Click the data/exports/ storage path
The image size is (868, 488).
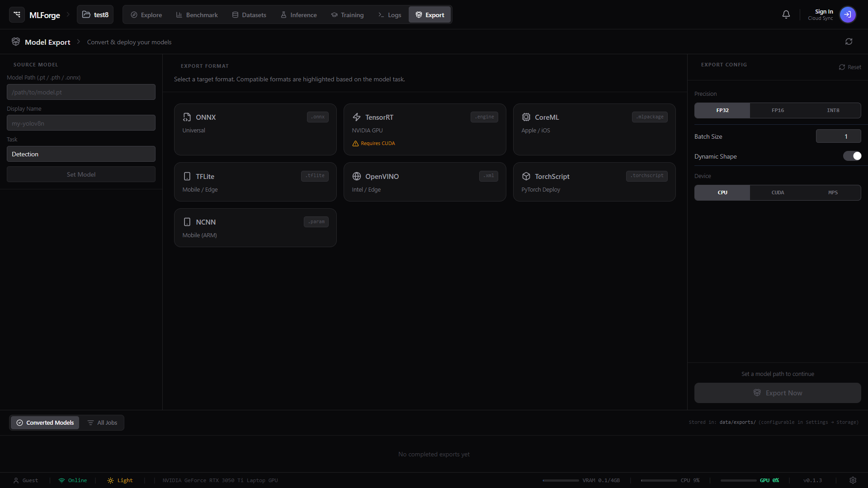click(x=737, y=422)
